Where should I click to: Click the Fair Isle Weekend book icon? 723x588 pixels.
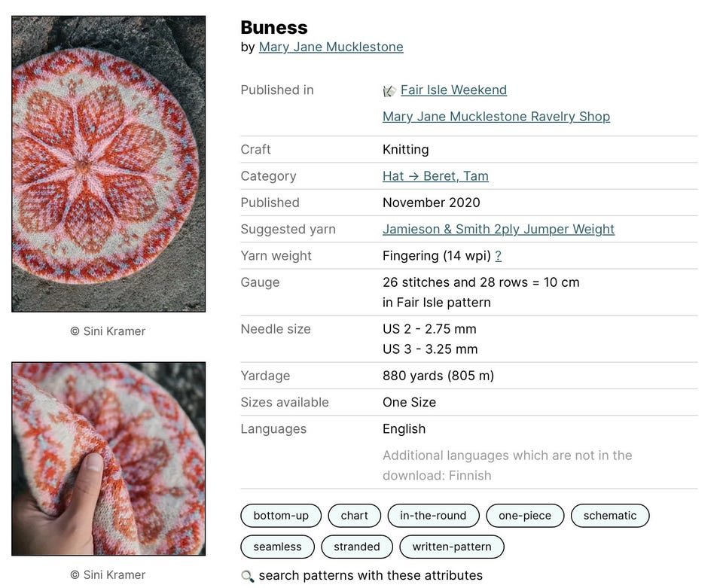point(389,91)
